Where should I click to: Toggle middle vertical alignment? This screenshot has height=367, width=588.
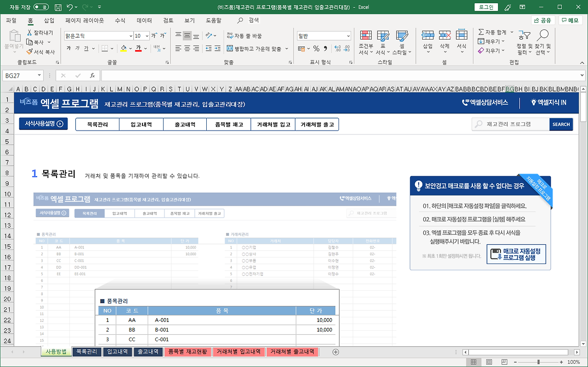click(x=187, y=36)
